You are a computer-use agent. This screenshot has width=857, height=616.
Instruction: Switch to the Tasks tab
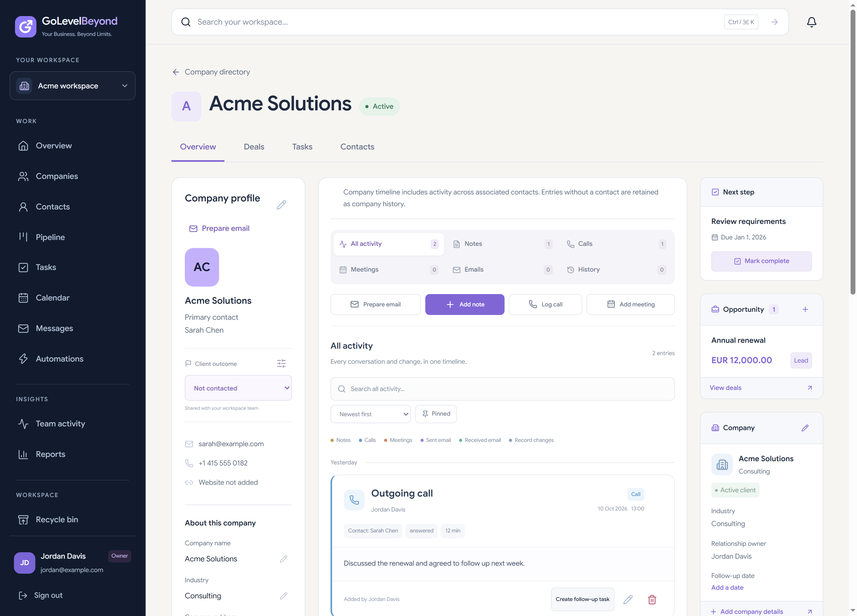(x=302, y=147)
